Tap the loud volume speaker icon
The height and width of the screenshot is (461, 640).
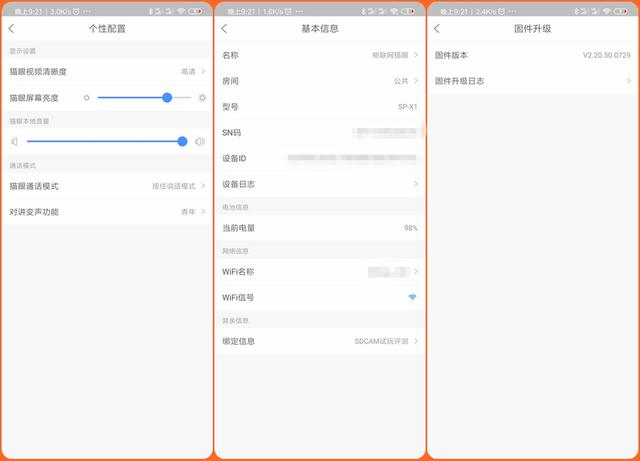click(x=200, y=142)
